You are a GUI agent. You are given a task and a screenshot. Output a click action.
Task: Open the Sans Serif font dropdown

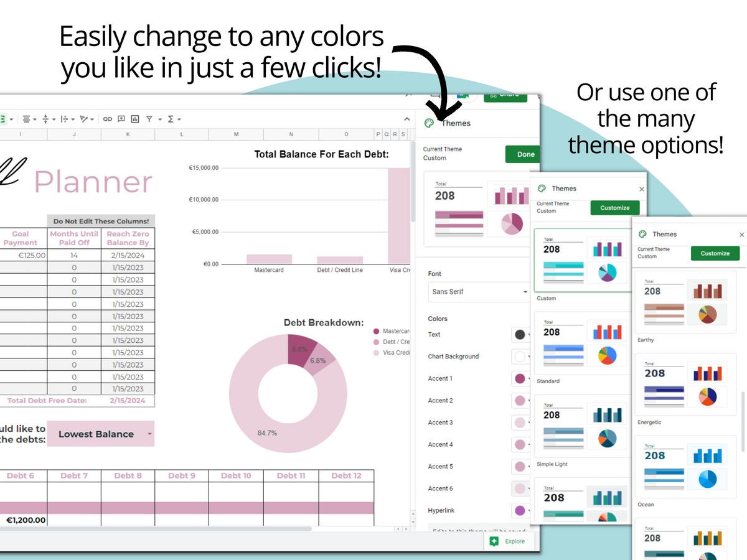477,292
